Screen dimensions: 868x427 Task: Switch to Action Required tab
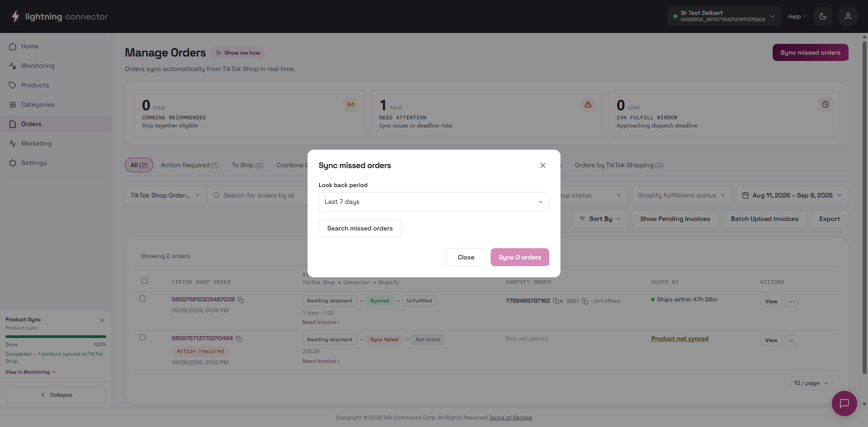189,165
